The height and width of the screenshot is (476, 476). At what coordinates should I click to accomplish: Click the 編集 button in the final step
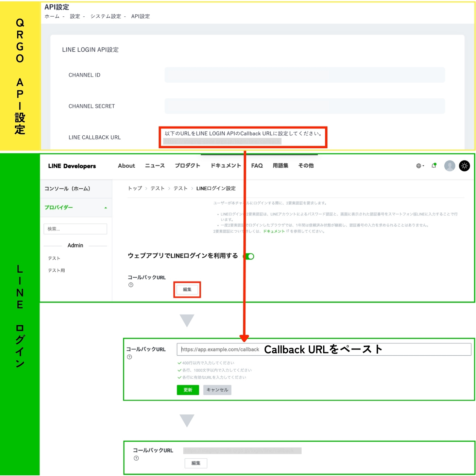[196, 463]
